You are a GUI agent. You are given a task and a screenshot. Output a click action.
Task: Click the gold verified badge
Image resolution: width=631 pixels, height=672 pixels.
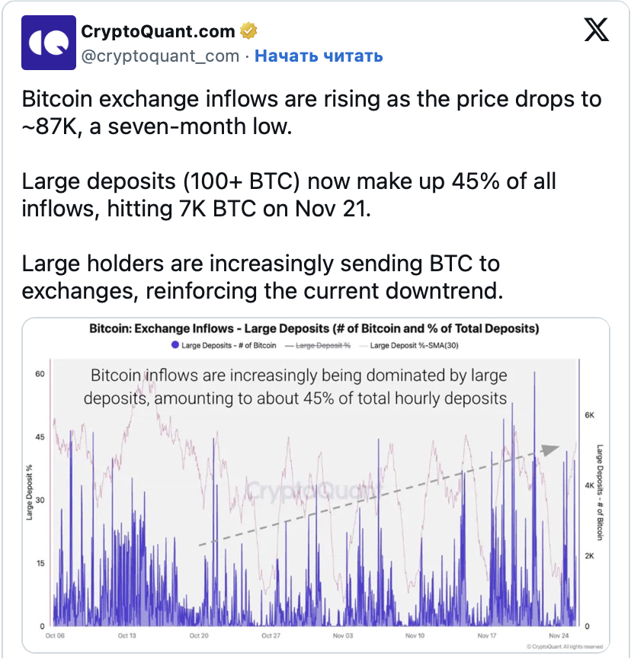249,32
